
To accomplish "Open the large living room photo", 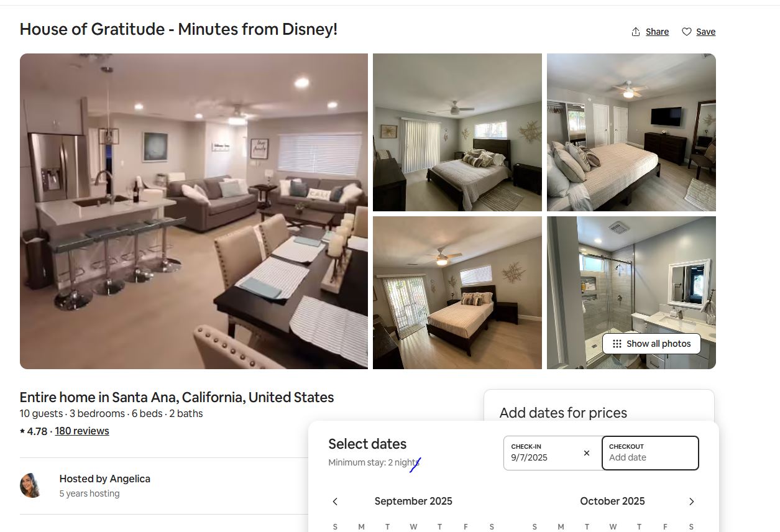I will tap(194, 211).
